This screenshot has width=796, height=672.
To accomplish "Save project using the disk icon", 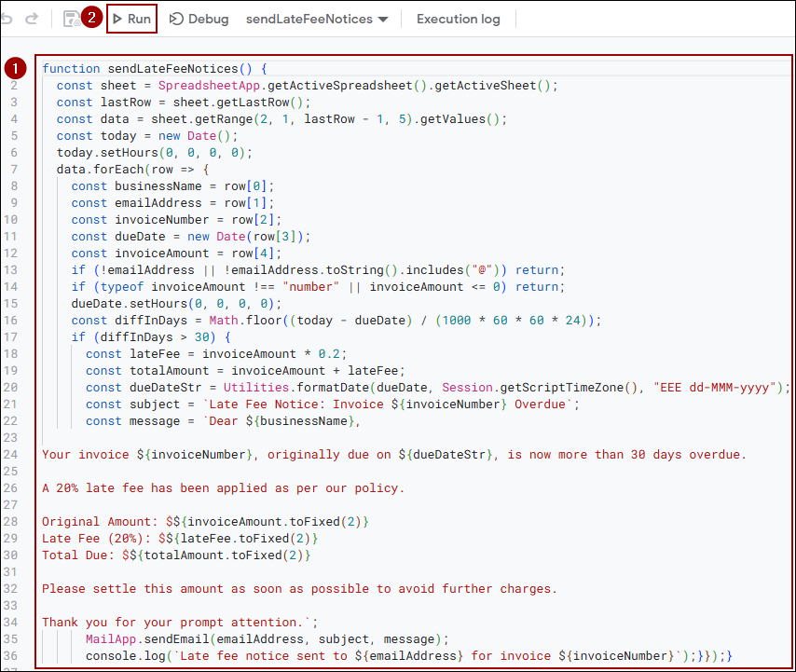I will [x=71, y=19].
